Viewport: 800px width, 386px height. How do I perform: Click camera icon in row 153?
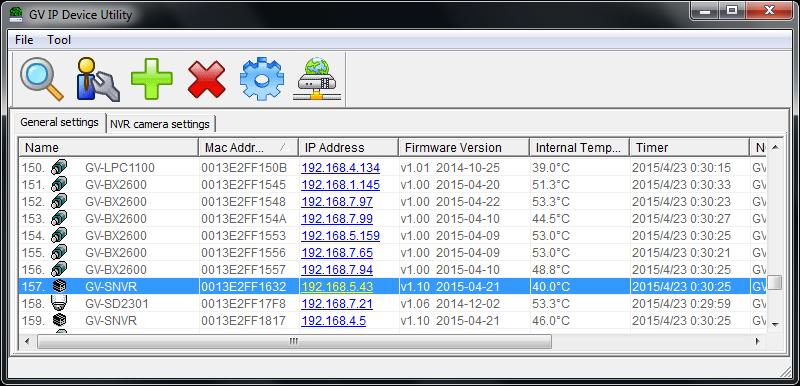[x=59, y=218]
